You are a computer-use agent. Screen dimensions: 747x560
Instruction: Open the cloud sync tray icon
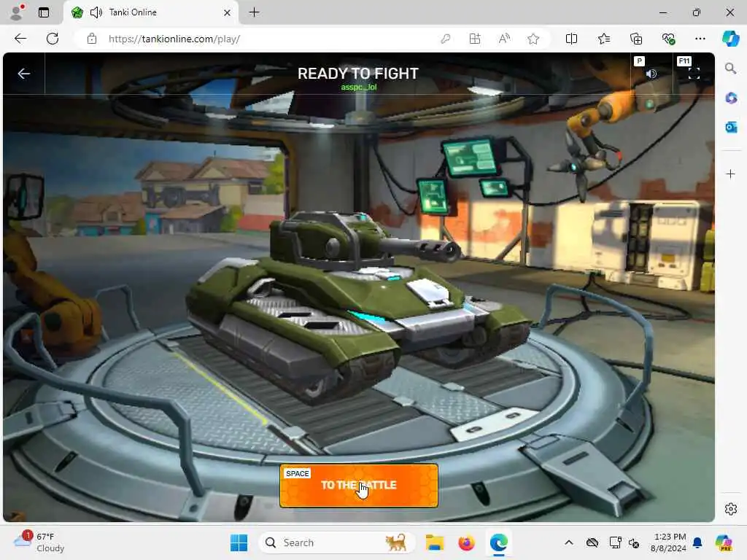click(x=592, y=542)
